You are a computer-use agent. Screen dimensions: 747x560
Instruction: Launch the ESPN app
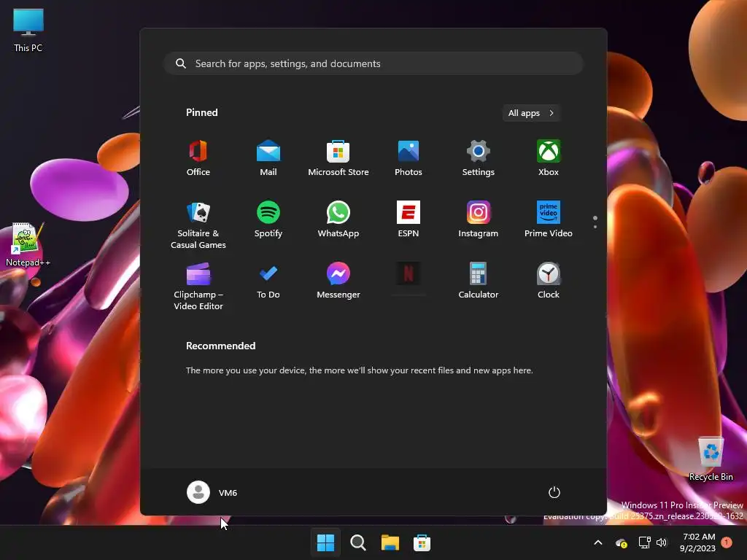click(x=409, y=220)
